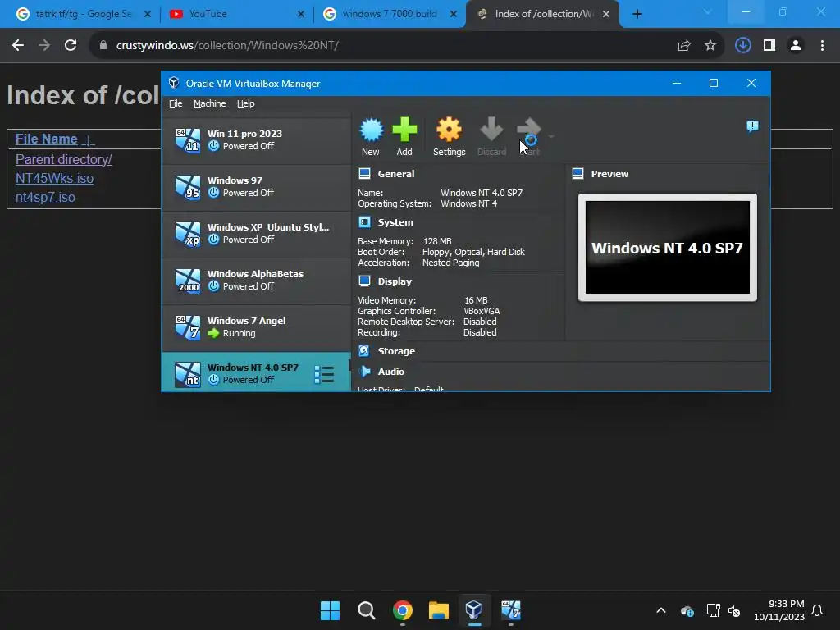Open the Start button dropdown arrow
Viewport: 840px width, 630px height.
tap(551, 137)
